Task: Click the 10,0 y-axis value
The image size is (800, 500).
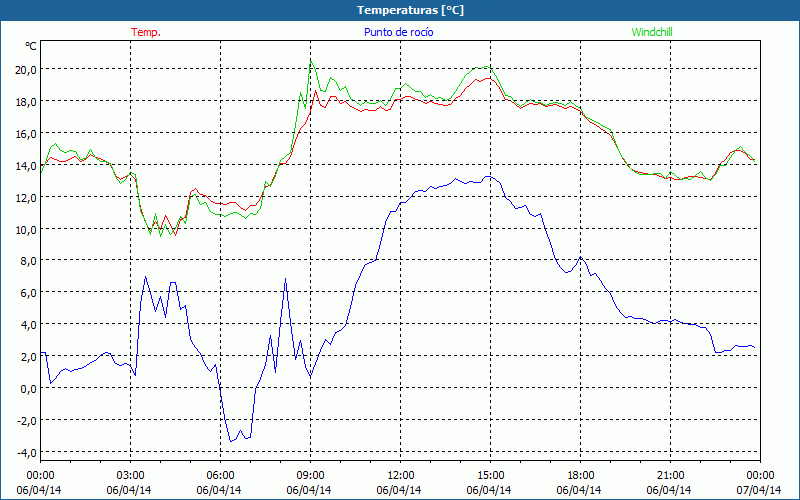Action: pos(25,229)
